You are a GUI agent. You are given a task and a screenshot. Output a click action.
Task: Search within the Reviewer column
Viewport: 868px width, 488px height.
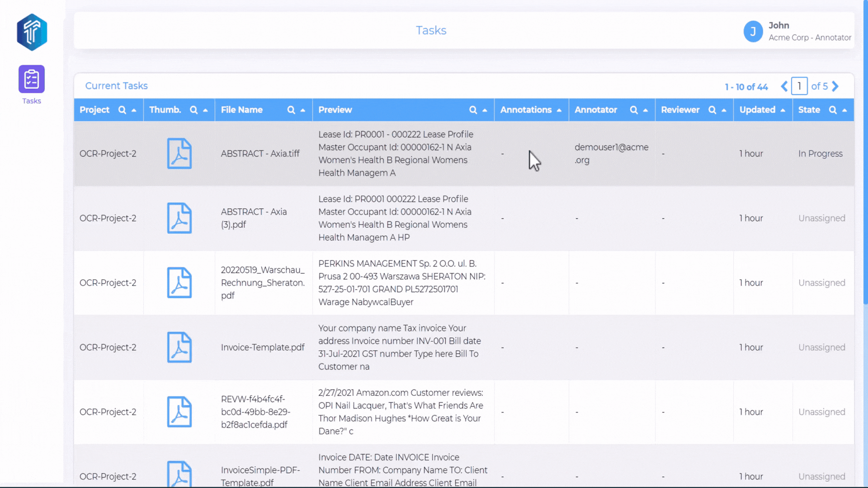712,110
